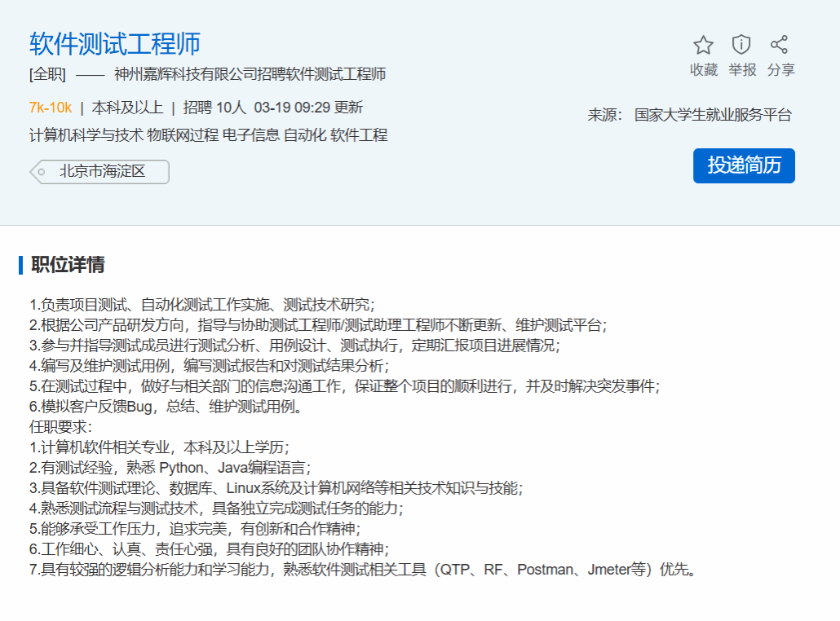Open the 国家大学生就业服务平台 source link
This screenshot has width=840, height=621.
click(x=713, y=115)
